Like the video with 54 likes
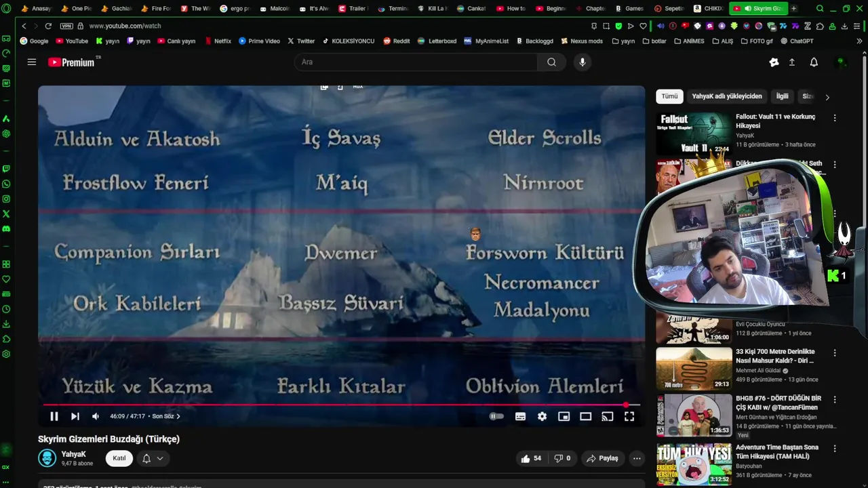868x488 pixels. (531, 458)
